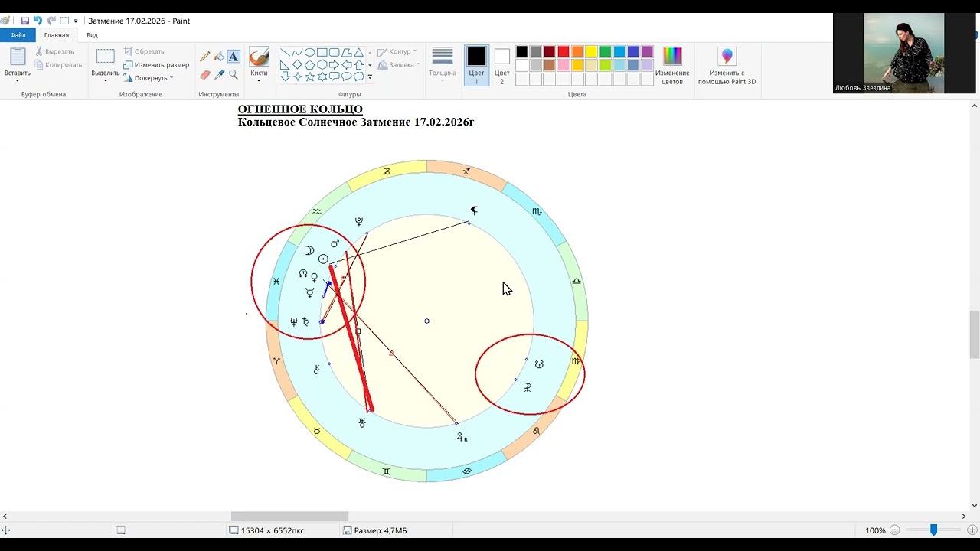The image size is (980, 551).
Task: Open the Outline (Контур) dropdown
Action: [397, 52]
